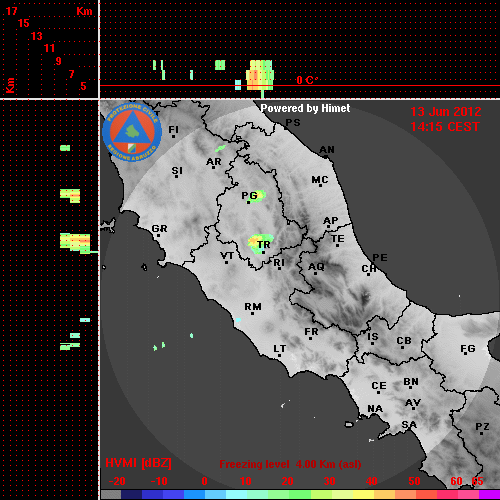
Task: Click the MC city label on map
Action: [320, 180]
